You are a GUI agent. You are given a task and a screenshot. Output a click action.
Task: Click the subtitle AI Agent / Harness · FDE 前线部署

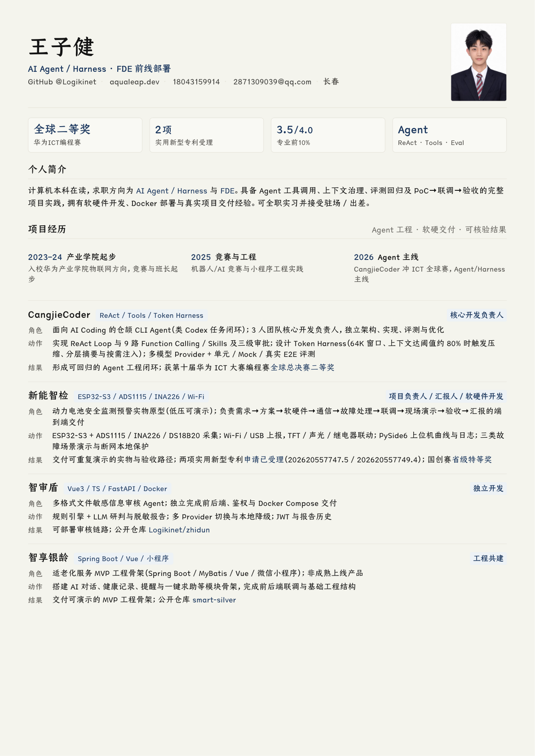[x=99, y=69]
